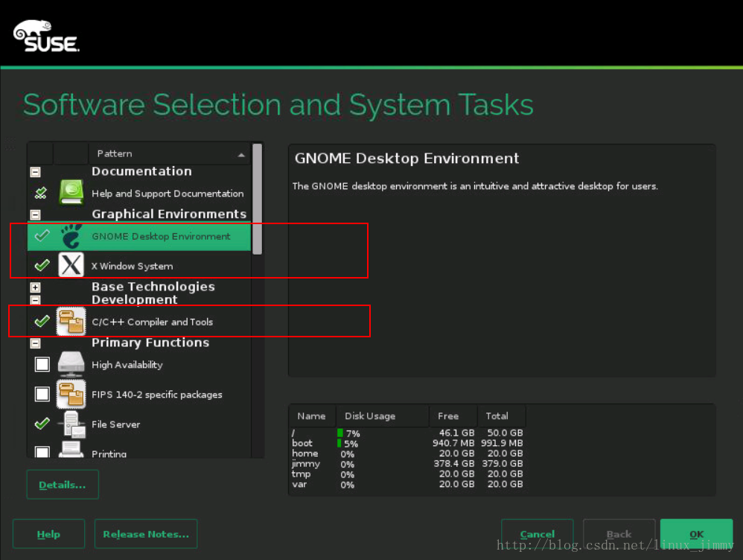Click the Total column header
Image resolution: width=743 pixels, height=560 pixels.
click(x=502, y=416)
